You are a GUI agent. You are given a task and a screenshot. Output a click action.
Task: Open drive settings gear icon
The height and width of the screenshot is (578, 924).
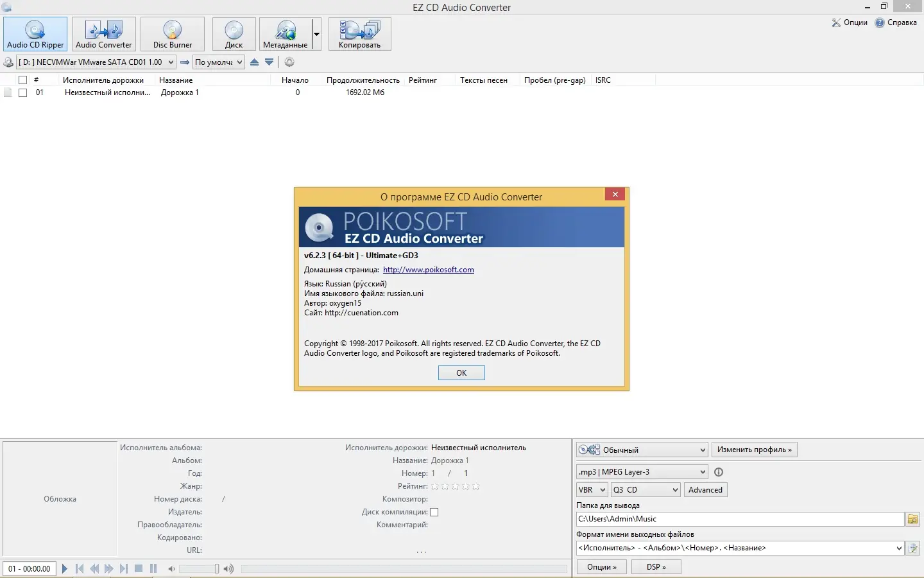(289, 62)
